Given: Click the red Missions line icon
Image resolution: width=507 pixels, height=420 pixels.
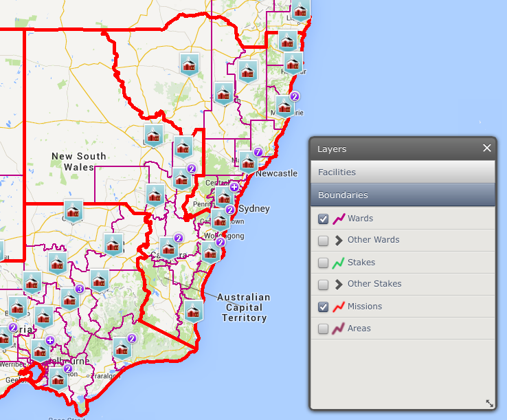Looking at the screenshot, I should [339, 307].
